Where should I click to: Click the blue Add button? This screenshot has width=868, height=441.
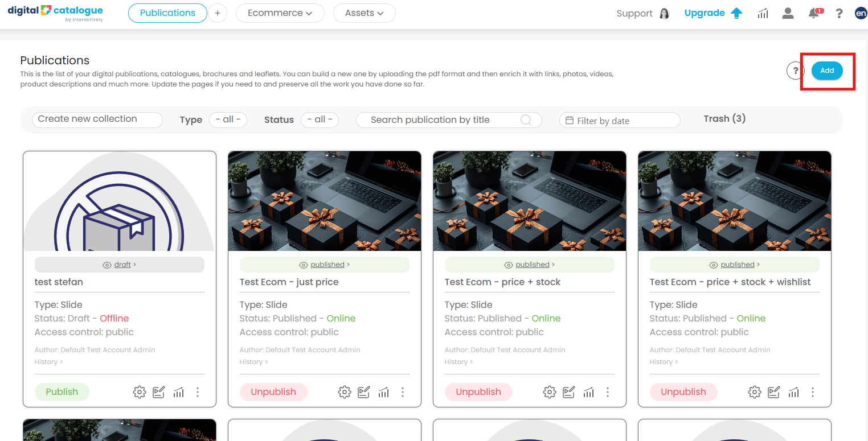(827, 71)
